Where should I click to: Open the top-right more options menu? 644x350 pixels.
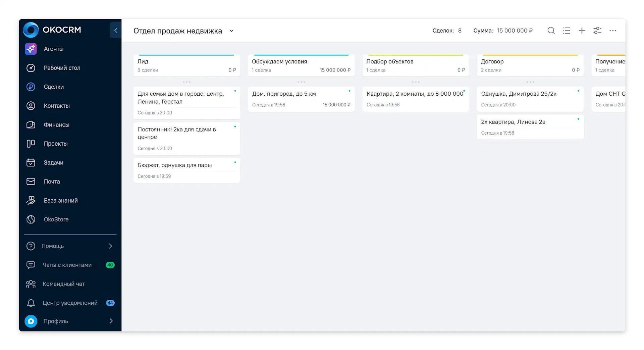coord(612,31)
